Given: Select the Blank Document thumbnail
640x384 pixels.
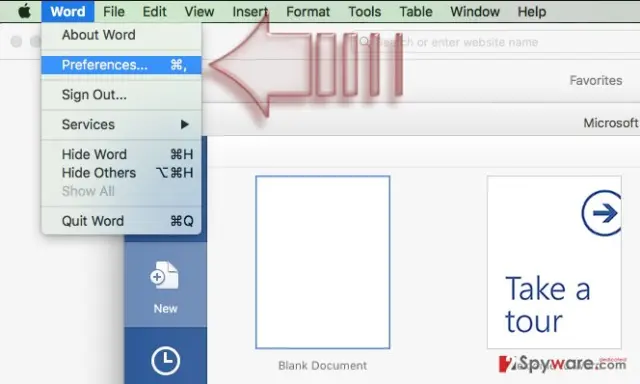Looking at the screenshot, I should coord(322,262).
